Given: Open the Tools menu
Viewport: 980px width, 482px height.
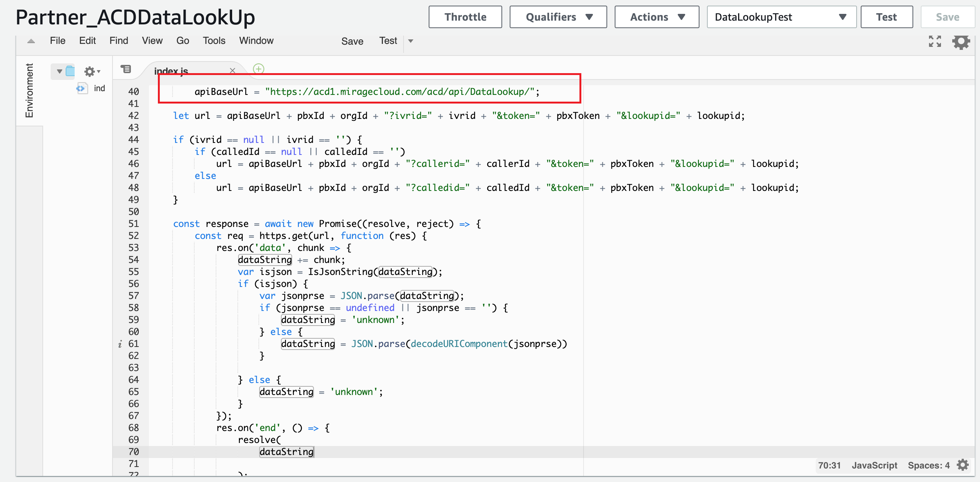Looking at the screenshot, I should tap(214, 41).
